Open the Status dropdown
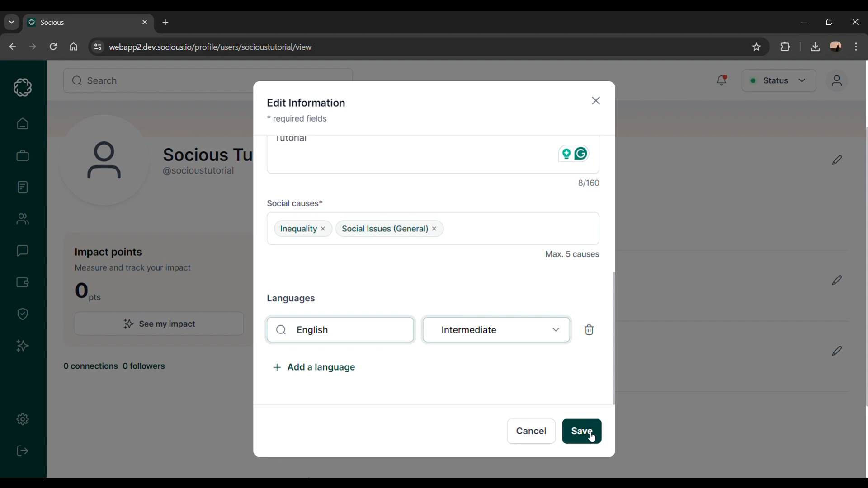This screenshot has height=488, width=868. tap(778, 80)
